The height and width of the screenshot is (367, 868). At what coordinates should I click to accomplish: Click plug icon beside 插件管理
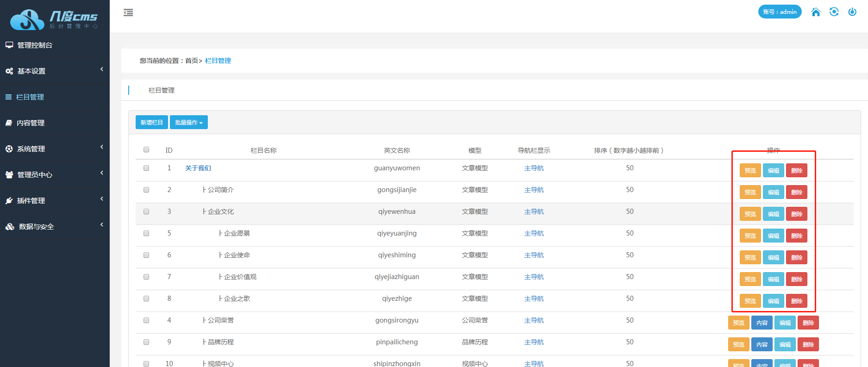click(x=9, y=201)
